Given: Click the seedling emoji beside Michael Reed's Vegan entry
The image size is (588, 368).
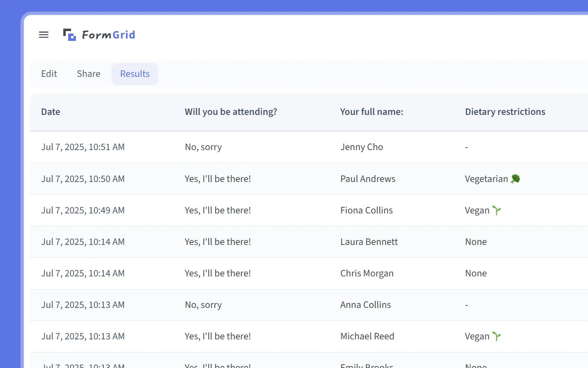Looking at the screenshot, I should tap(497, 336).
